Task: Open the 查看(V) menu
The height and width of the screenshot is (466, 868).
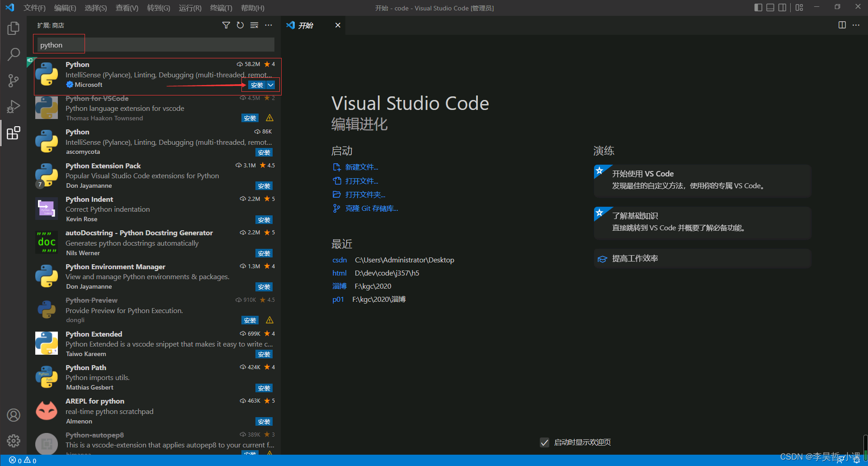Action: coord(127,8)
